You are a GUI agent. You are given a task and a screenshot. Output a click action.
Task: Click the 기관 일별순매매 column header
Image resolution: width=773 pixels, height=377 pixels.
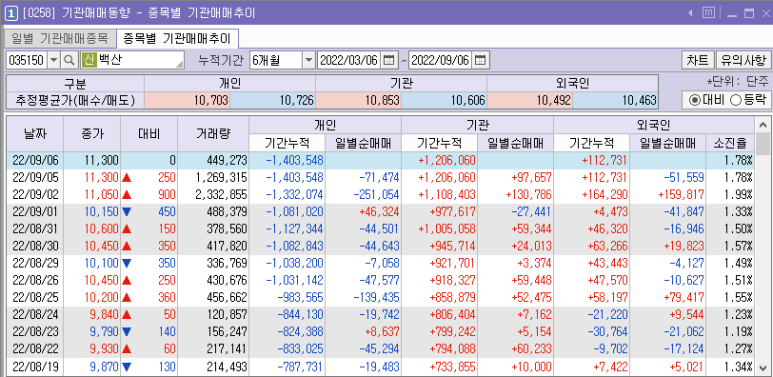coord(516,143)
